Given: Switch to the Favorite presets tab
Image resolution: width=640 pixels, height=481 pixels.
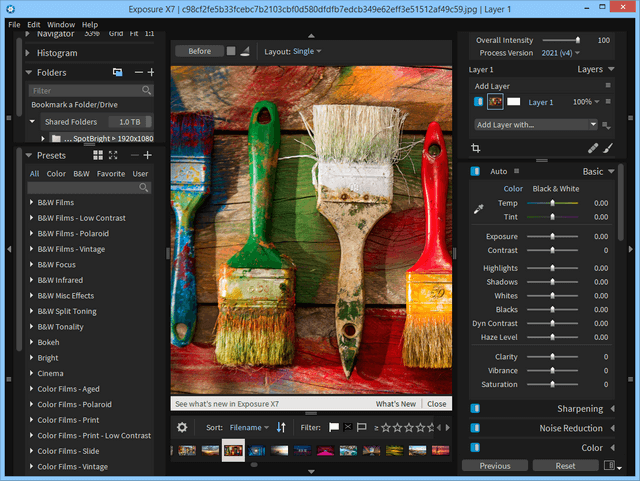Looking at the screenshot, I should pos(110,173).
